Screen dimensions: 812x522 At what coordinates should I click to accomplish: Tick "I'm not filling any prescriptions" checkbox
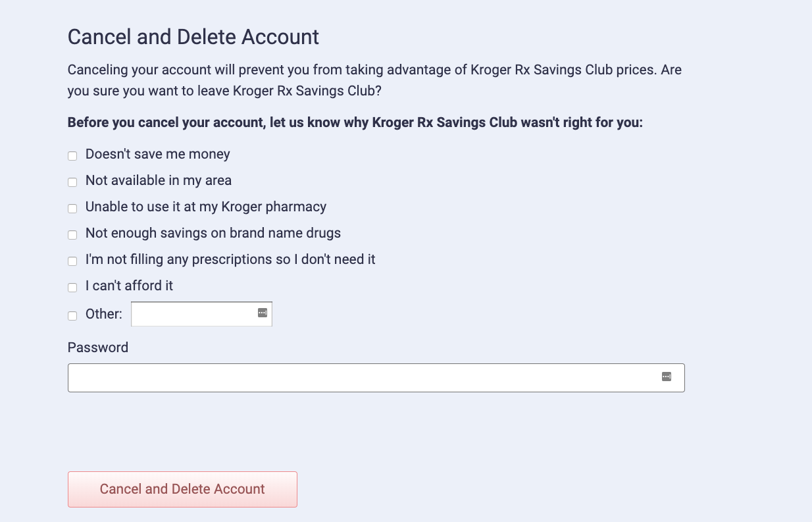(x=72, y=261)
